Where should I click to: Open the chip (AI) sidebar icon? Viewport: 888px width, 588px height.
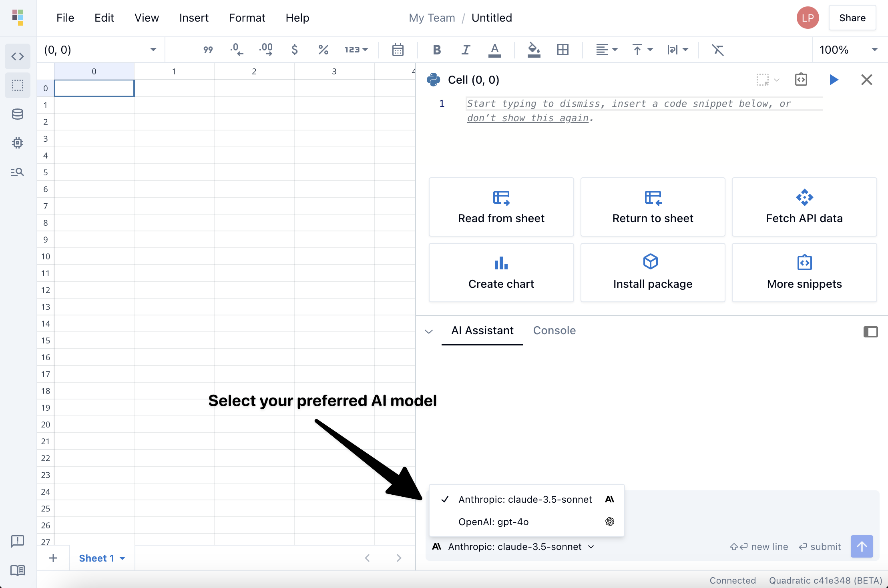[18, 143]
